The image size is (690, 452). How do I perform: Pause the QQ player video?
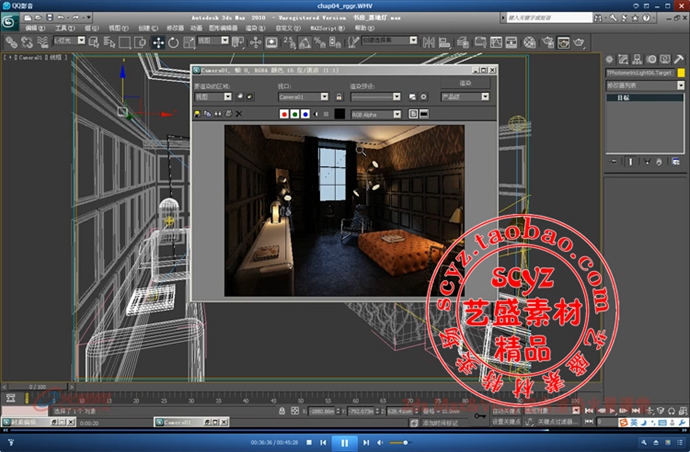coord(345,442)
